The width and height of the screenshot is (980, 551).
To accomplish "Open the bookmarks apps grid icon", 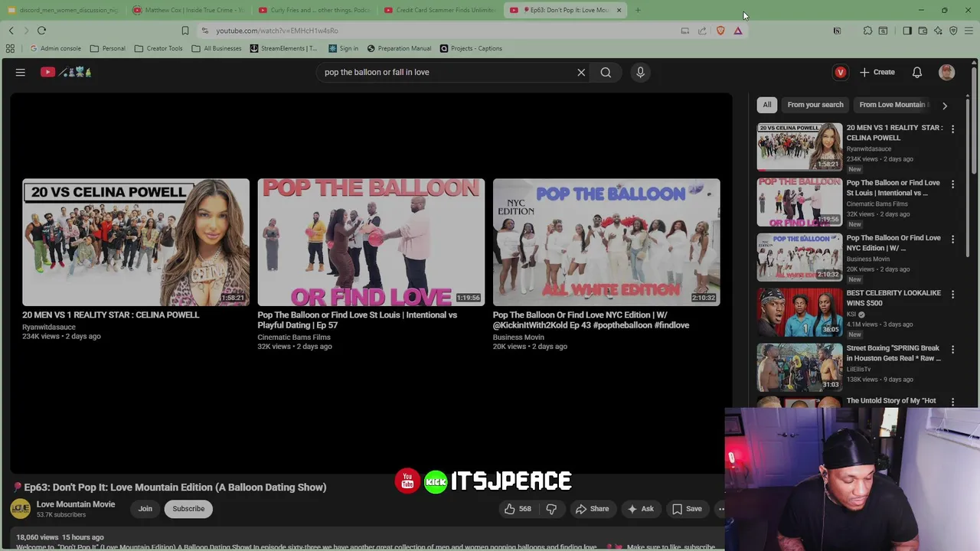I will pos(10,48).
